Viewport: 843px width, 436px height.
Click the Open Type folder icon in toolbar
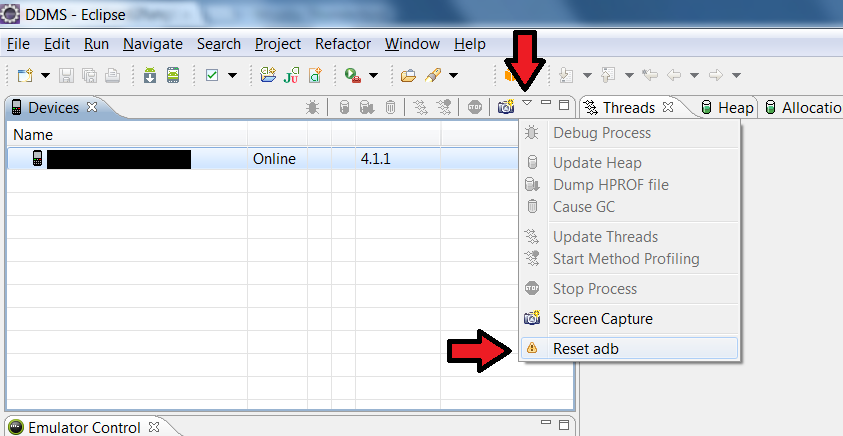[x=408, y=75]
